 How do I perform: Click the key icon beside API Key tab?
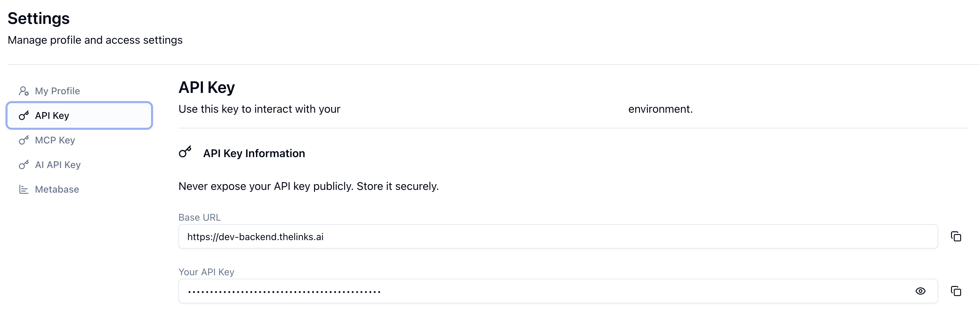[x=24, y=115]
